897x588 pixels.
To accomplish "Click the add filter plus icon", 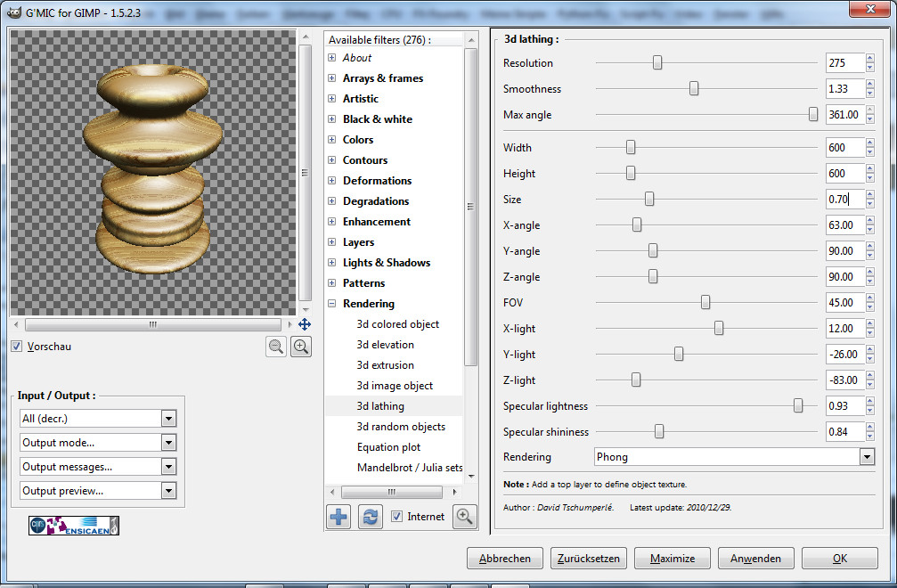I will point(338,517).
